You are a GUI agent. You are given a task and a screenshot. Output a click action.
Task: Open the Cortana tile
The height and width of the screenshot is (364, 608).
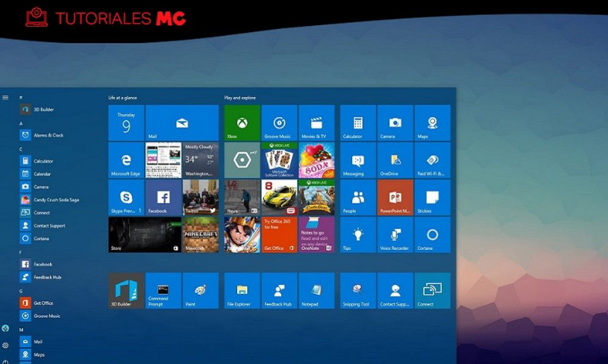(x=433, y=234)
